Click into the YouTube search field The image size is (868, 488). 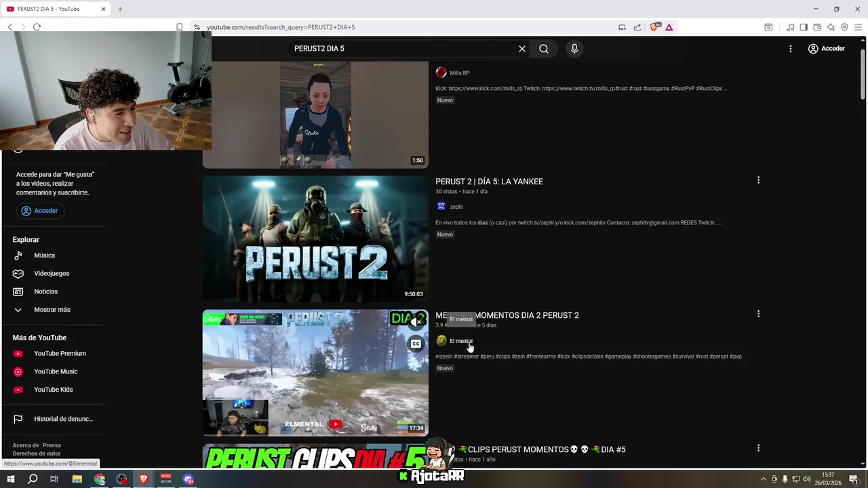pyautogui.click(x=403, y=49)
